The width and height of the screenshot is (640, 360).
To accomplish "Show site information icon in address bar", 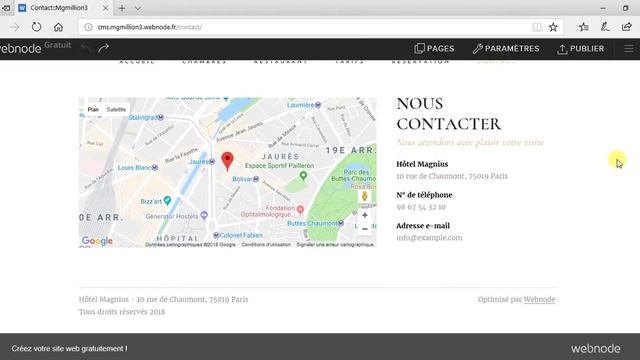I will pyautogui.click(x=88, y=27).
